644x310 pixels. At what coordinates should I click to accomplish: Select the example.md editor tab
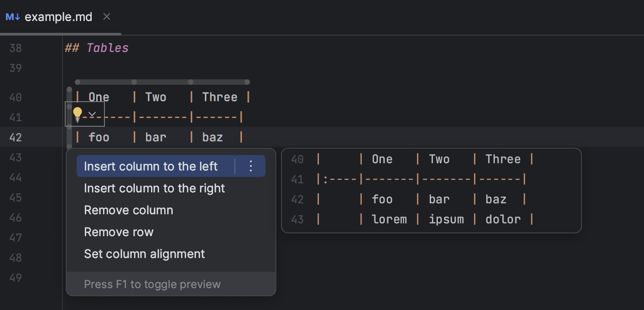(58, 16)
